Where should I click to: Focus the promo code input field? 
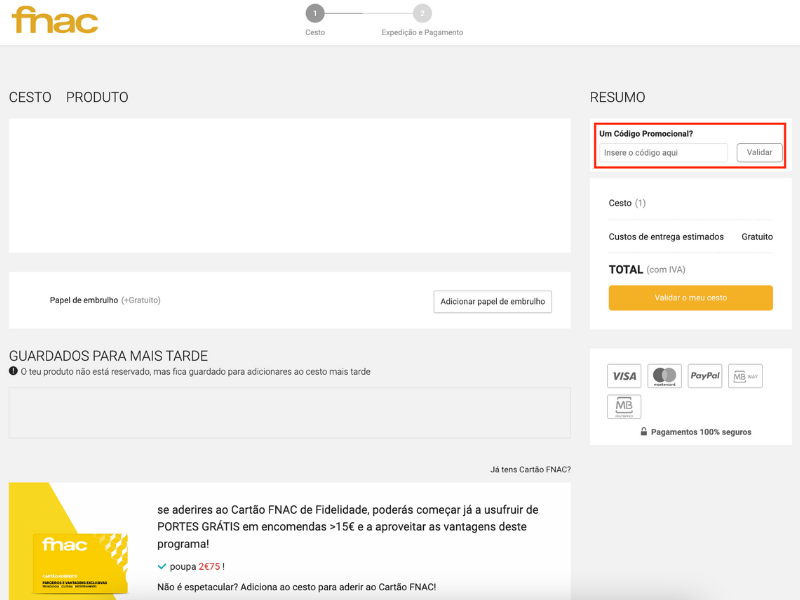[x=663, y=153]
